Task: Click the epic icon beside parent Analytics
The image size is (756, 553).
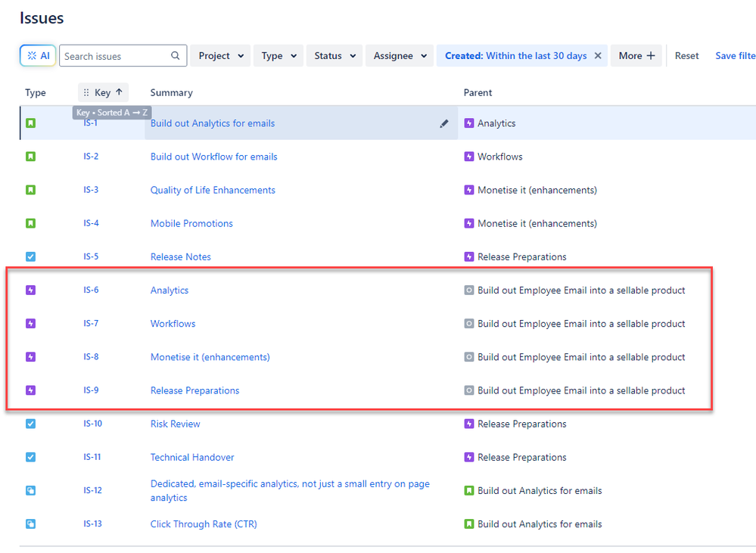Action: pyautogui.click(x=468, y=123)
